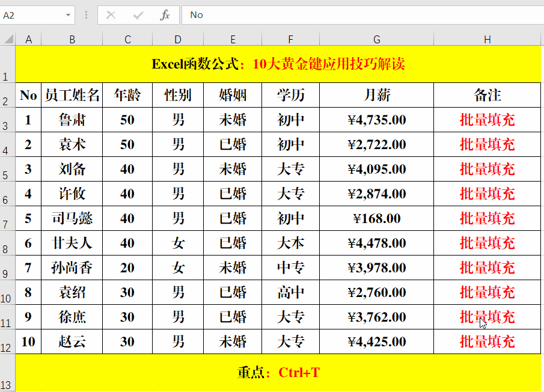544x392 pixels.
Task: Click salary cell ¥4,735.00
Action: 376,120
